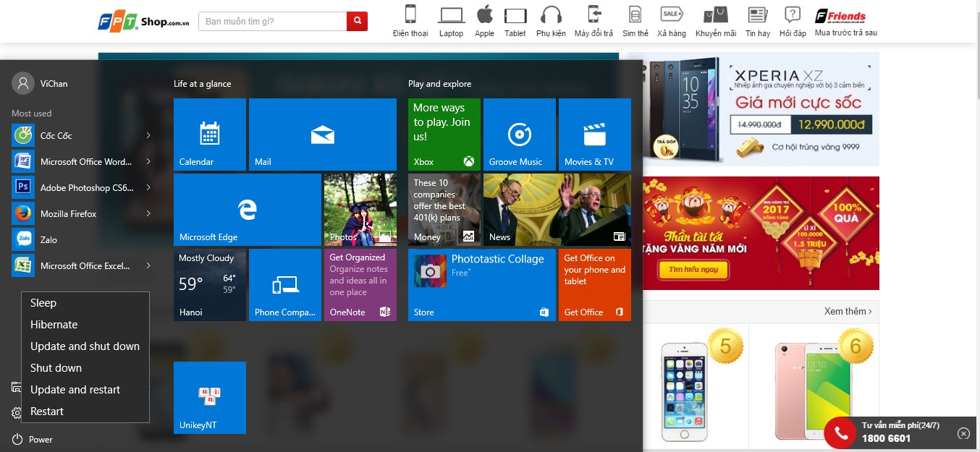Choose Shut down from power menu

pos(85,368)
